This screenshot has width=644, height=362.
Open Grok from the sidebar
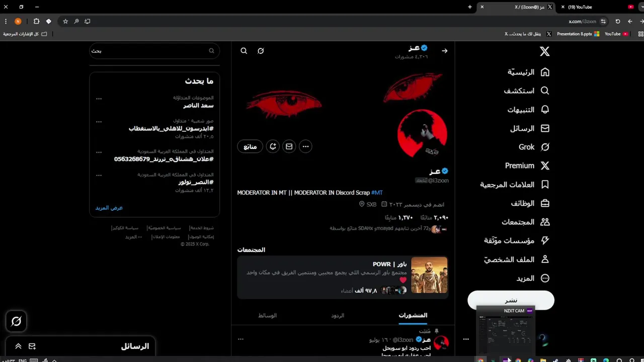pyautogui.click(x=534, y=147)
